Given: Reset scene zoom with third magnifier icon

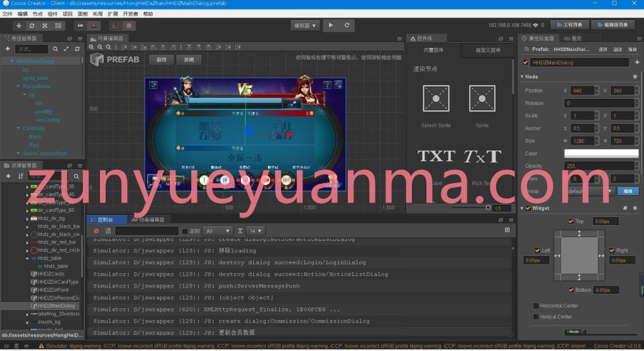Looking at the screenshot, I should 108,47.
